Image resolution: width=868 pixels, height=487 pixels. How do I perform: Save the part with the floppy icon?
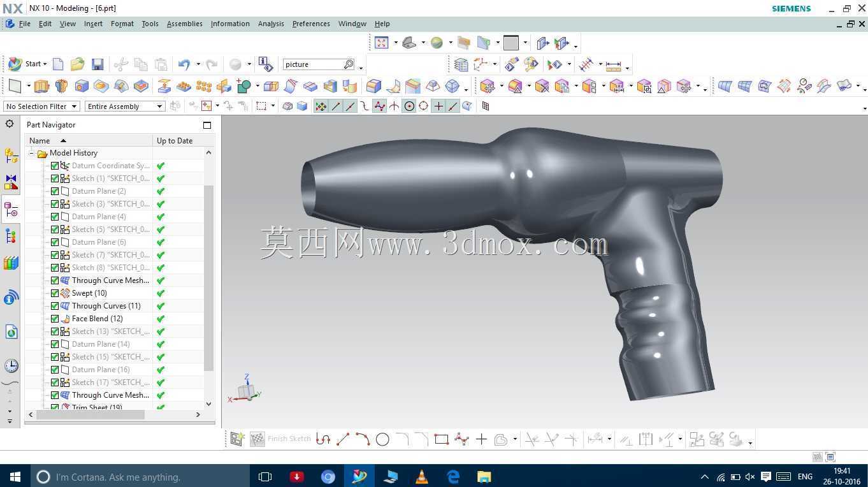click(98, 64)
